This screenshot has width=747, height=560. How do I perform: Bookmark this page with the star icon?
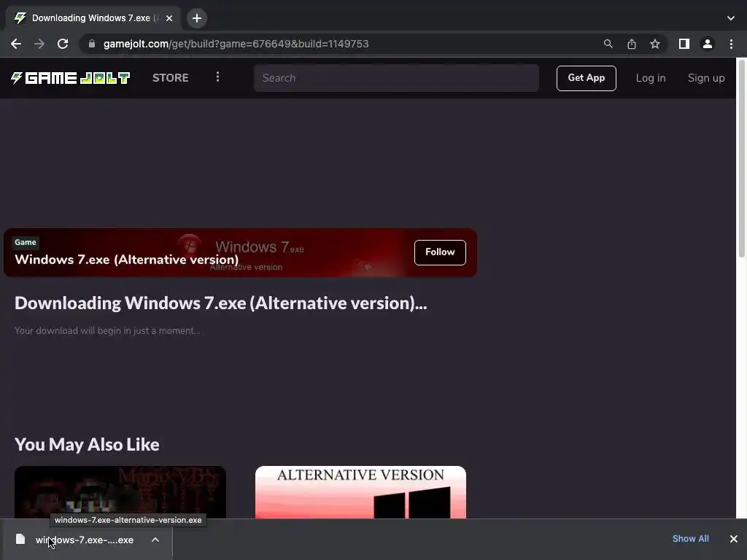[655, 44]
